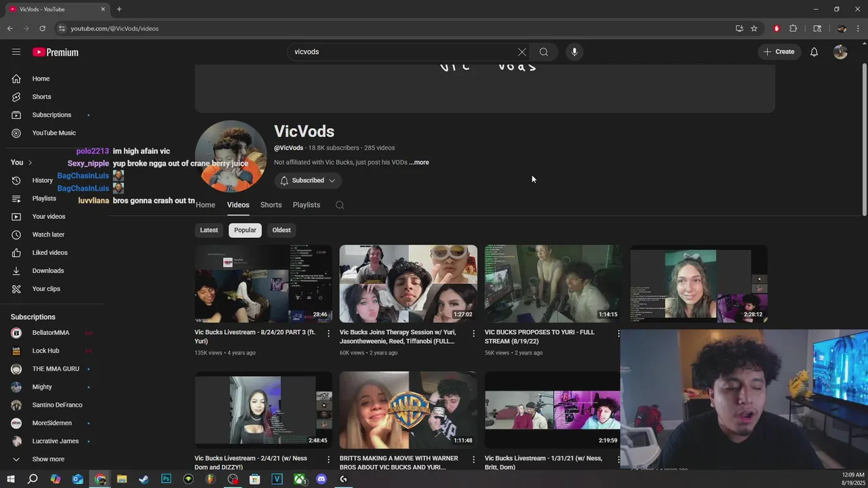Screen dimensions: 868x488
Task: Click Create button
Action: pyautogui.click(x=779, y=52)
